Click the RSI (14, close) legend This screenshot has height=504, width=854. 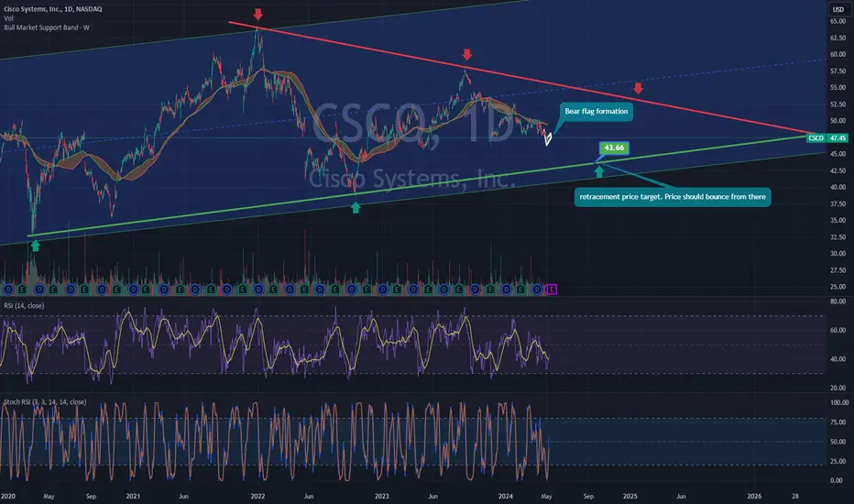24,306
